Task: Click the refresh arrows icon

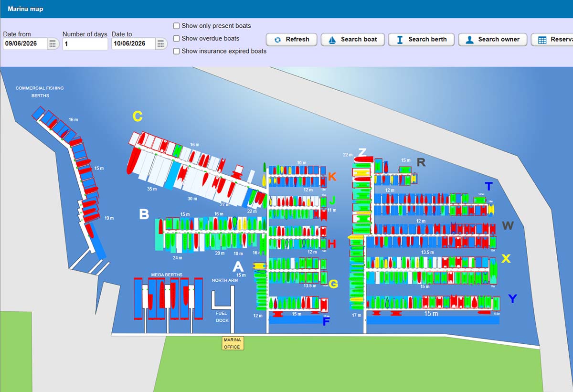Action: [277, 40]
